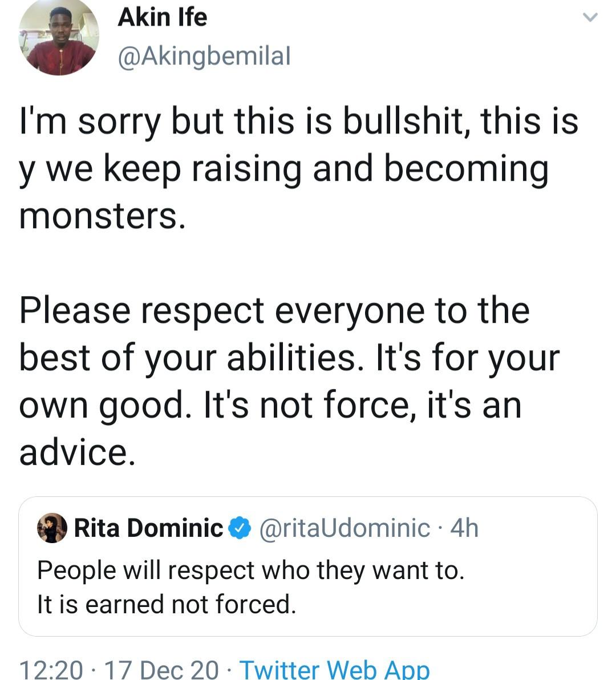Screen dimensions: 616x680
Task: Click the line 'People will respect who they want to.'
Action: click(x=250, y=570)
